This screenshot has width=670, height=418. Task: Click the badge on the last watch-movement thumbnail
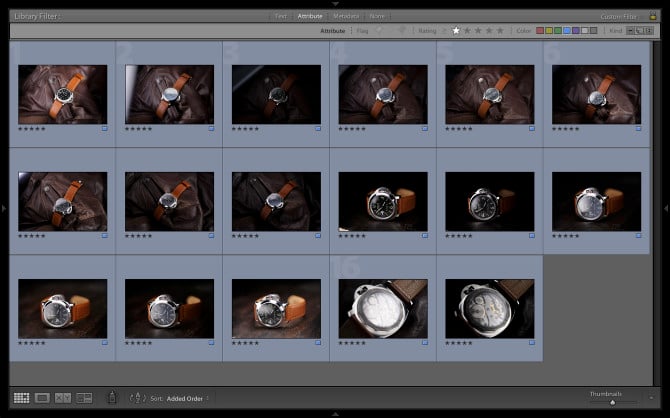click(532, 343)
